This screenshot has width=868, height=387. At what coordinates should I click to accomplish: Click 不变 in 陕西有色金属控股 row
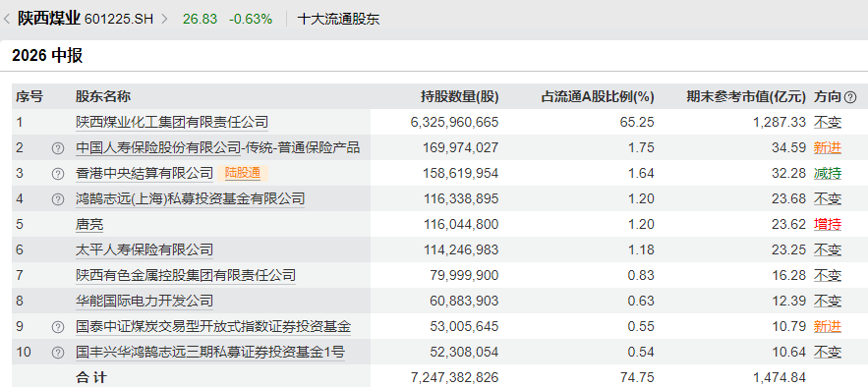(x=828, y=275)
